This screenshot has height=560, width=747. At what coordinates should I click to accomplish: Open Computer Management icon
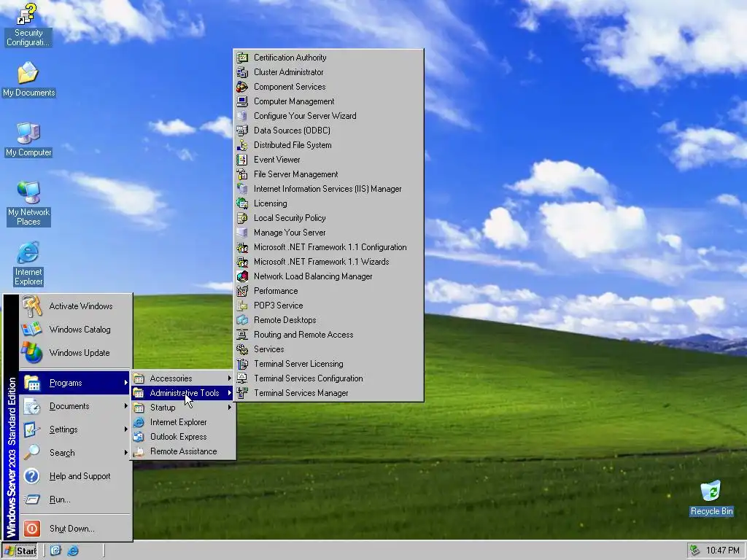242,101
